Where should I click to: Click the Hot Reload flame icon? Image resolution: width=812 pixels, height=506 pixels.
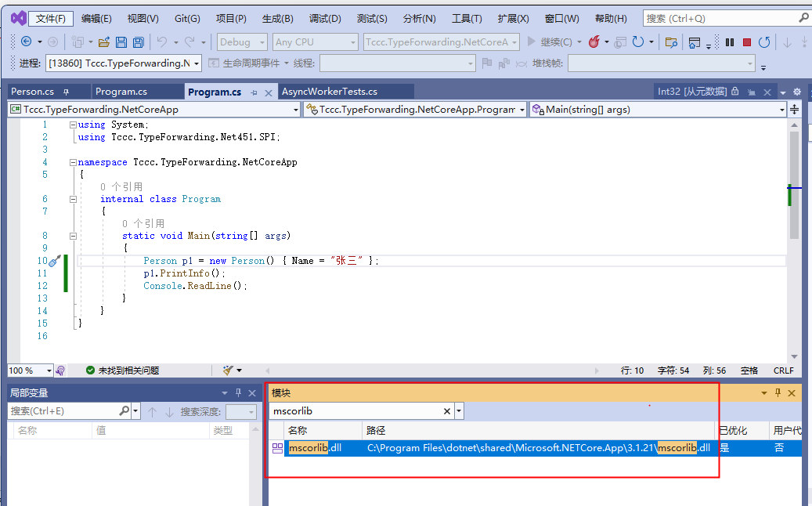tap(594, 42)
